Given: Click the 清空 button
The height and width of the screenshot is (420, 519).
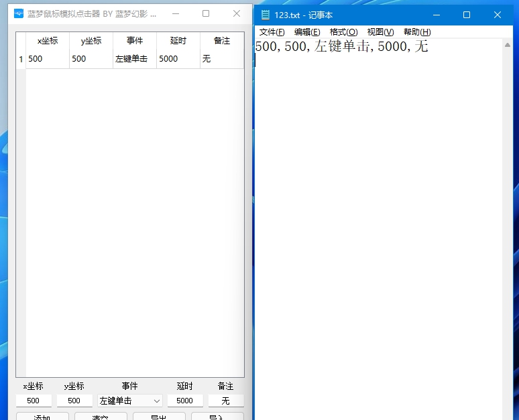Looking at the screenshot, I should click(101, 417).
